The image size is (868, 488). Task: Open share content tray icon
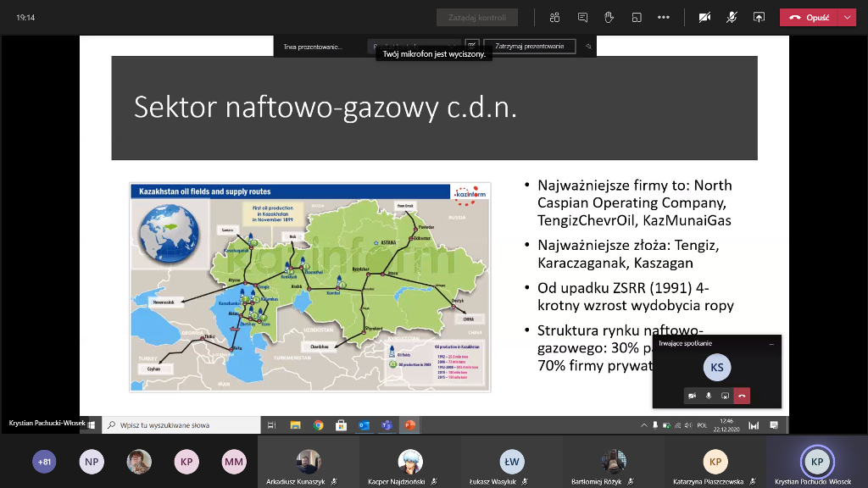759,17
